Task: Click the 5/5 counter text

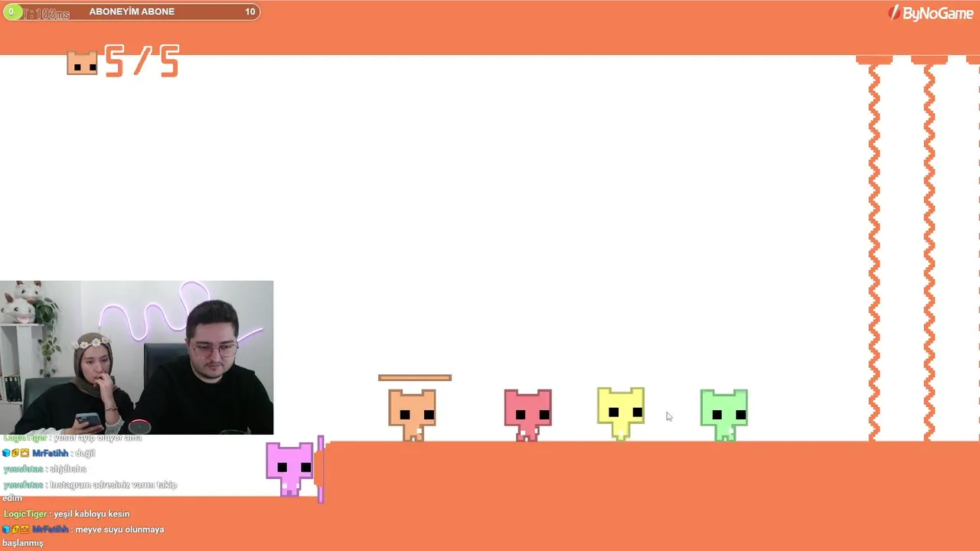Action: (x=142, y=61)
